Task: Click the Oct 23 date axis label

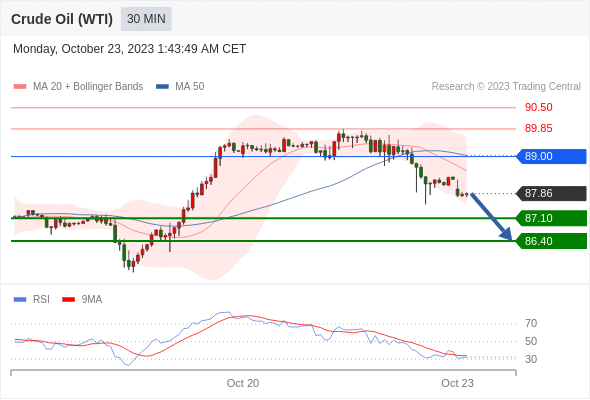Action: coord(457,383)
